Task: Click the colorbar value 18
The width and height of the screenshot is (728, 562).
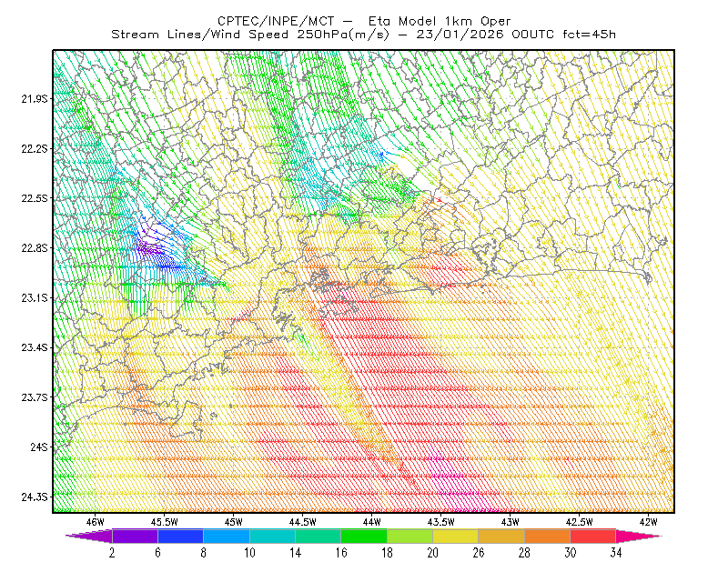Action: [x=387, y=553]
